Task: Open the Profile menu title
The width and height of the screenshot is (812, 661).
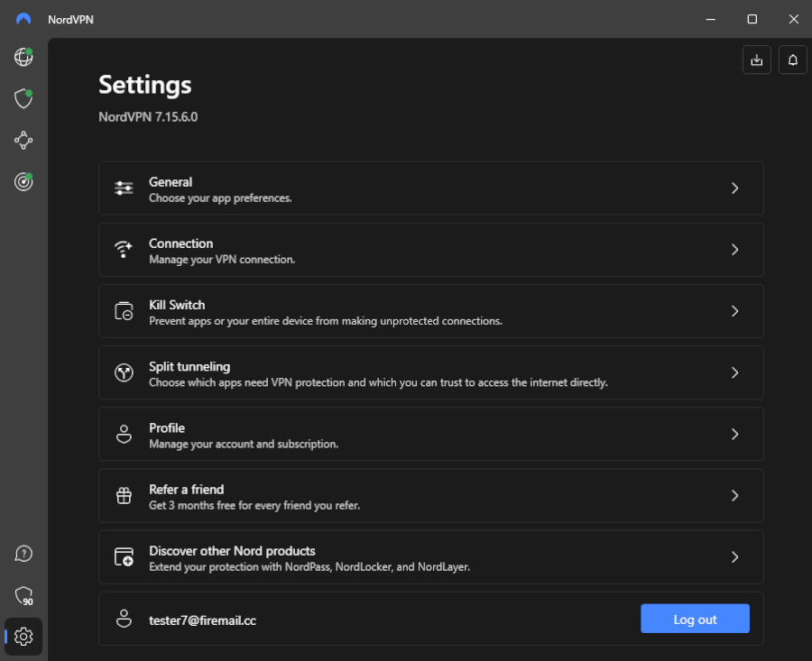Action: (x=167, y=428)
